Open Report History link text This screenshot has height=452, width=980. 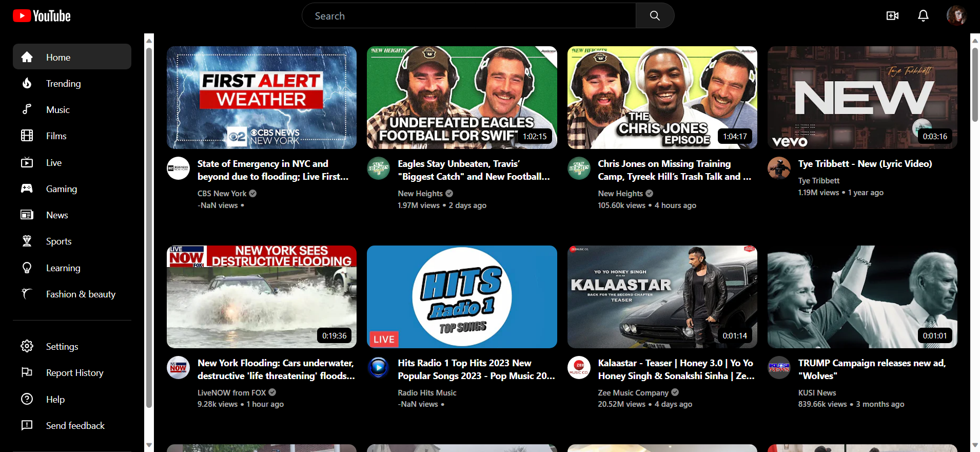pyautogui.click(x=74, y=372)
